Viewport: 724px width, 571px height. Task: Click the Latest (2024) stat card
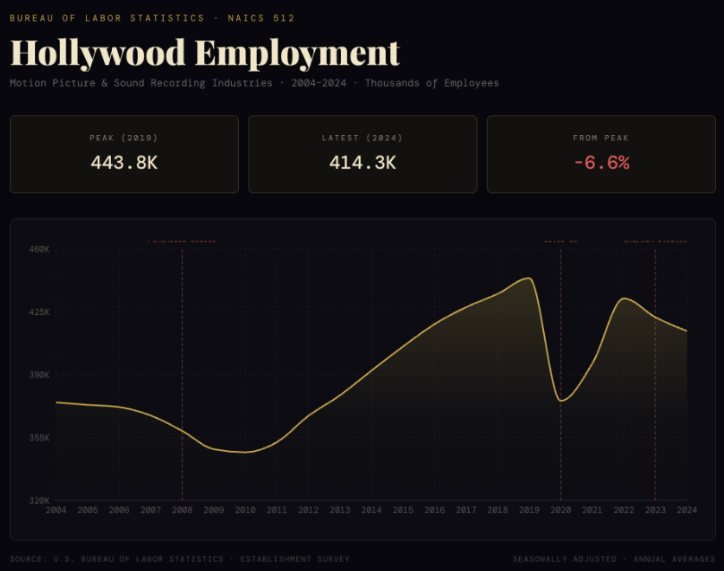pos(362,153)
